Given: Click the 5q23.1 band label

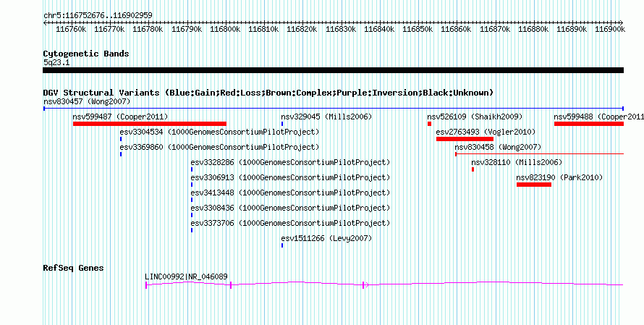Looking at the screenshot, I should coord(56,63).
